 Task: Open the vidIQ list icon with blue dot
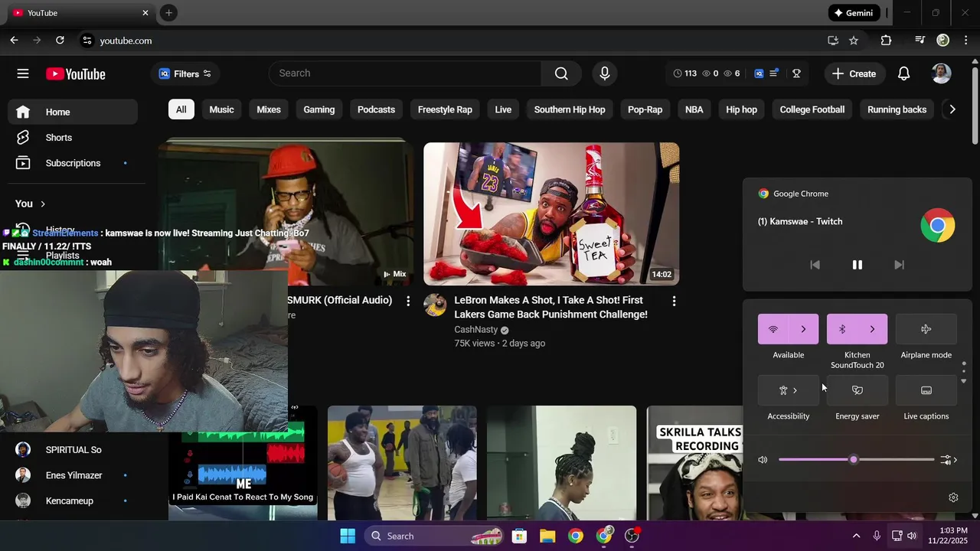[x=774, y=73]
